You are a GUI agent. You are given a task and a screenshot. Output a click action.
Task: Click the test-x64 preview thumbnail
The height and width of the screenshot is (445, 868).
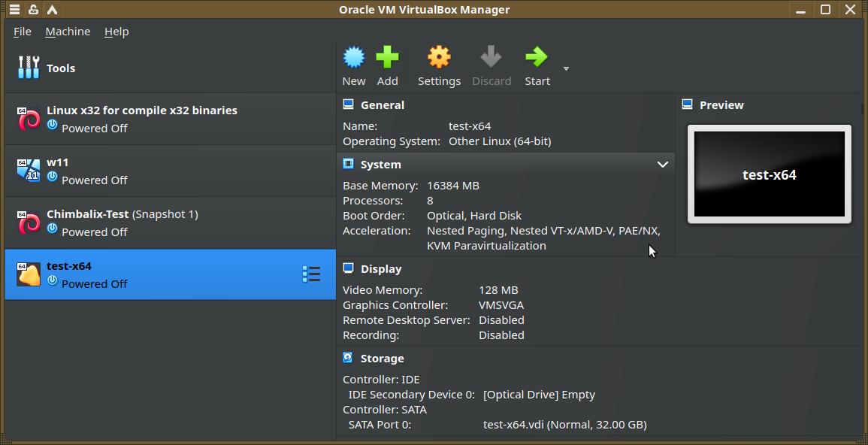pos(769,174)
